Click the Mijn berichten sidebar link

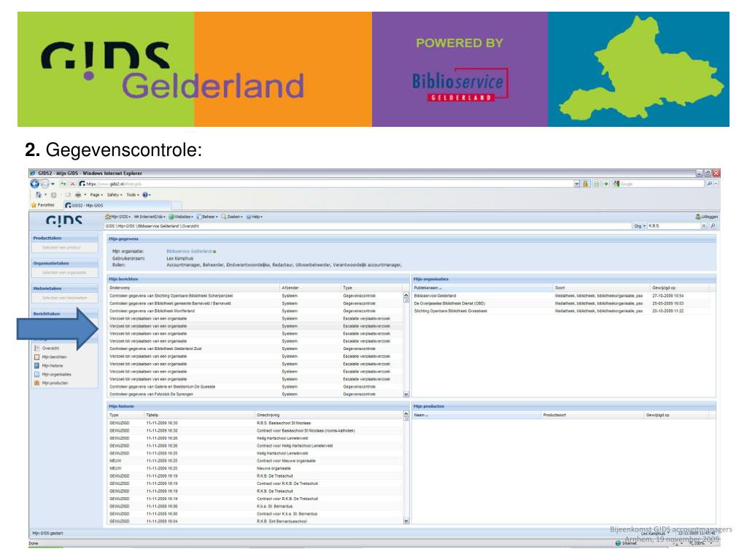(x=54, y=357)
